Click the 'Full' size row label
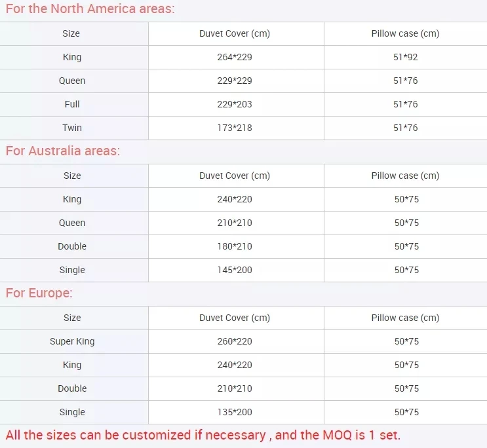Viewport: 487px width, 448px height. tap(72, 104)
